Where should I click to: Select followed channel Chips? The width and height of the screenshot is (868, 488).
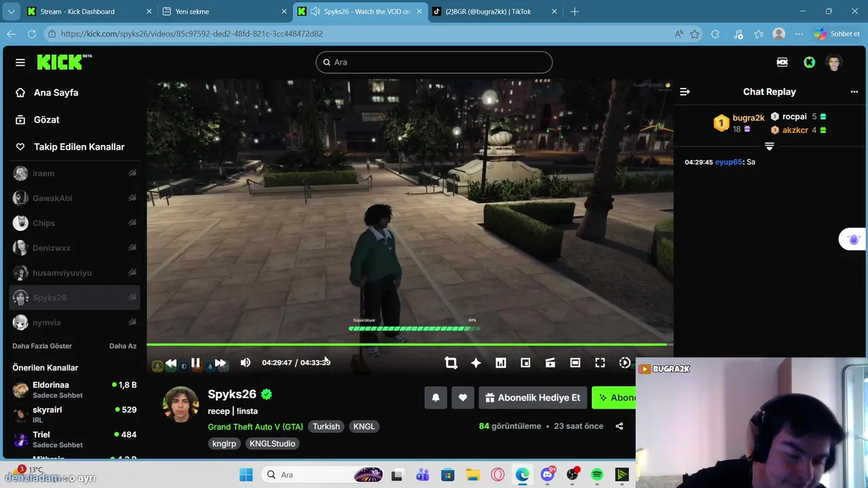click(x=75, y=223)
